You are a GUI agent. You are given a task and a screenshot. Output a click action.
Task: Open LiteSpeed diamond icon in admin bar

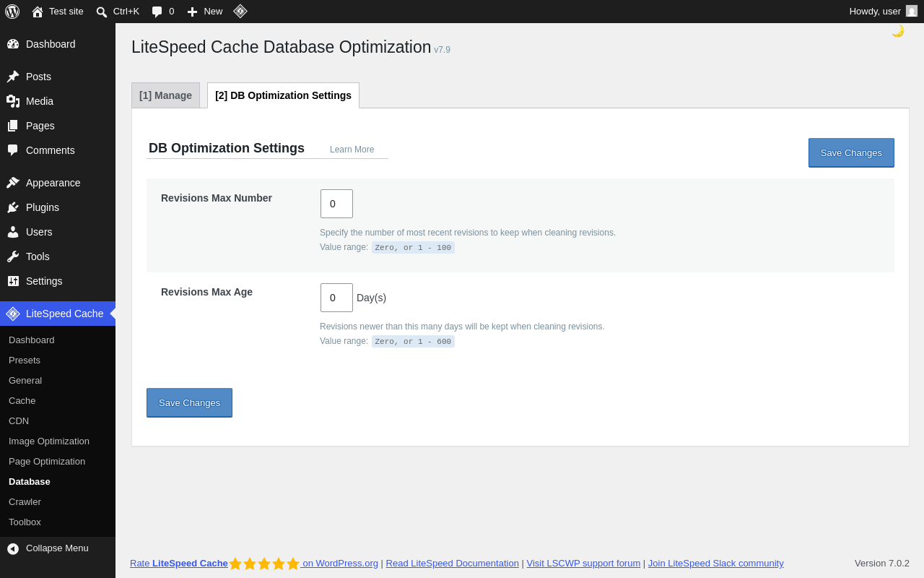[x=240, y=11]
